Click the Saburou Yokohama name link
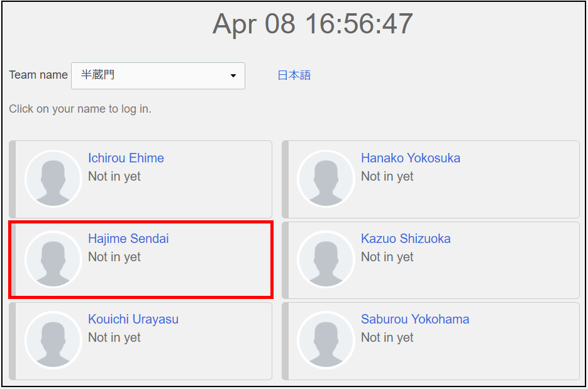 (414, 319)
